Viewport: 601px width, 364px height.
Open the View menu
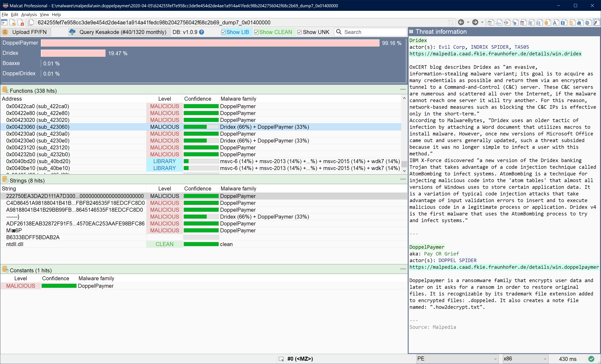coord(44,14)
